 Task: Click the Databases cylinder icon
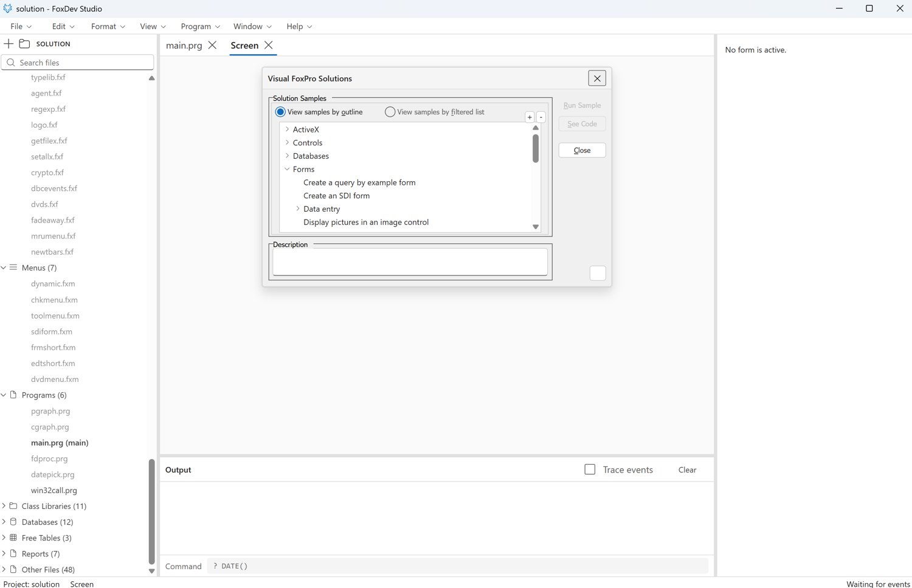pos(13,522)
